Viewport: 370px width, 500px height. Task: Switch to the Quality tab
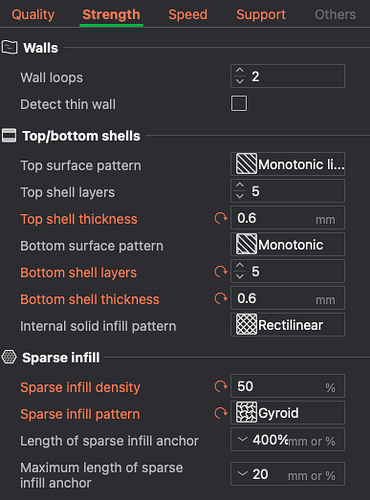[x=33, y=14]
